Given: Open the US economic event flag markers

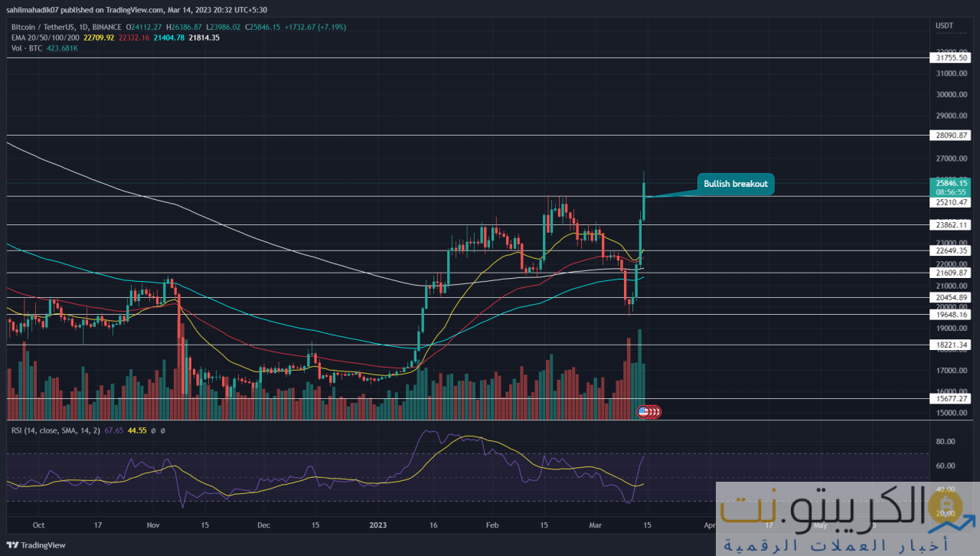Looking at the screenshot, I should [x=649, y=411].
